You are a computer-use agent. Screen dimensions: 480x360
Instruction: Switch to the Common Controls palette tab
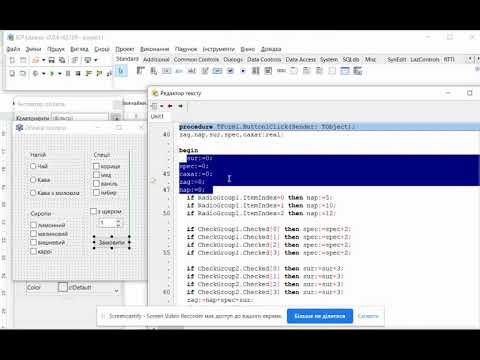click(196, 59)
